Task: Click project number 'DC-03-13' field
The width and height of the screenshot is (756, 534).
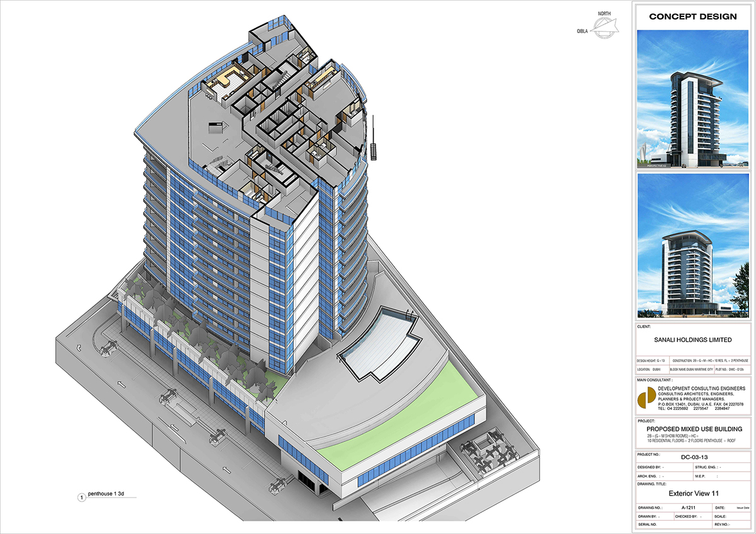Action: point(692,455)
